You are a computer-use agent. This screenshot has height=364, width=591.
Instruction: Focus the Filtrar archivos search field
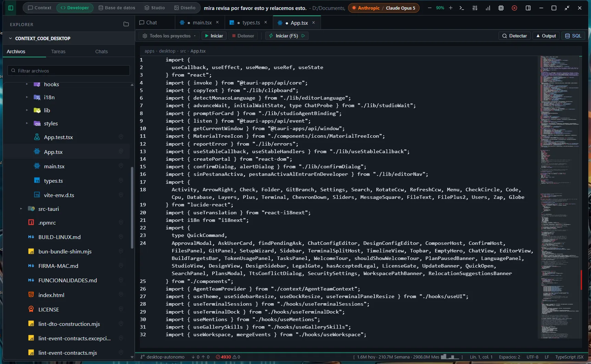coord(69,70)
